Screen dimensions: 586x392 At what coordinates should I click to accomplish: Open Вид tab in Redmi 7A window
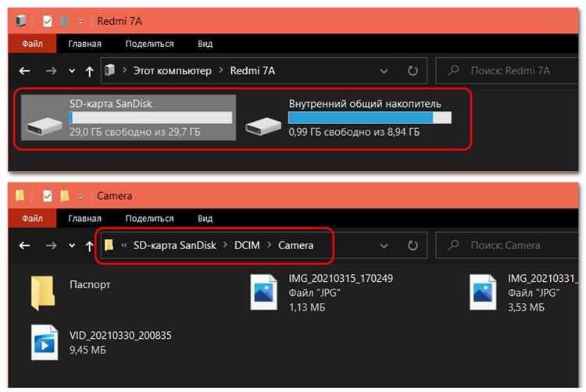(x=205, y=44)
